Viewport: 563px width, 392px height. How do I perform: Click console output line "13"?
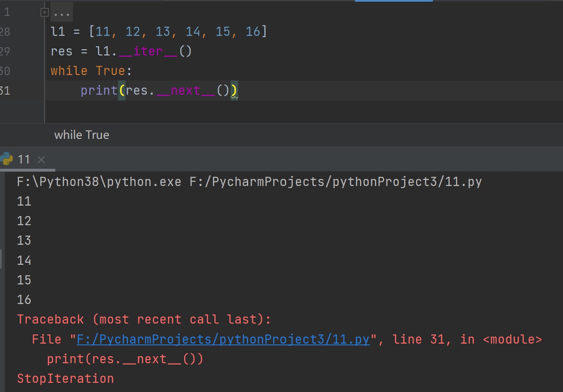coord(24,241)
